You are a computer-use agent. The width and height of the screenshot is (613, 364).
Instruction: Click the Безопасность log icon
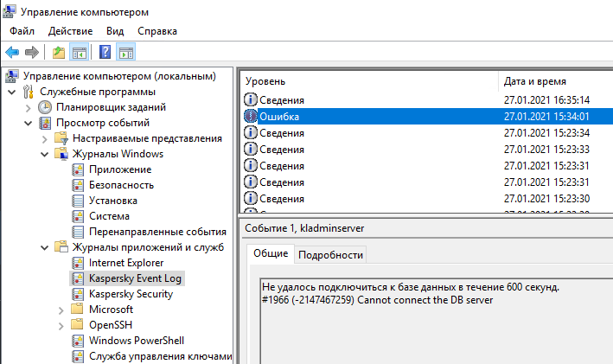78,185
